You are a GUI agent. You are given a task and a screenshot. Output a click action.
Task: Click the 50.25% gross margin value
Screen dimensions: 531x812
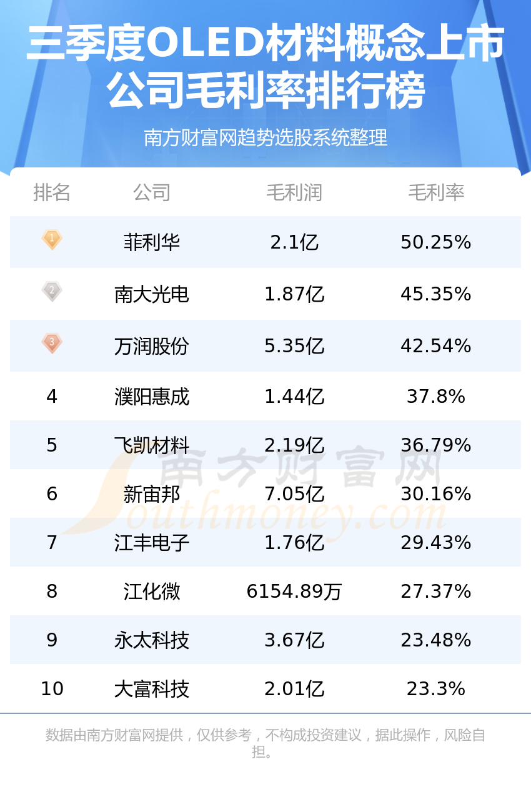436,242
